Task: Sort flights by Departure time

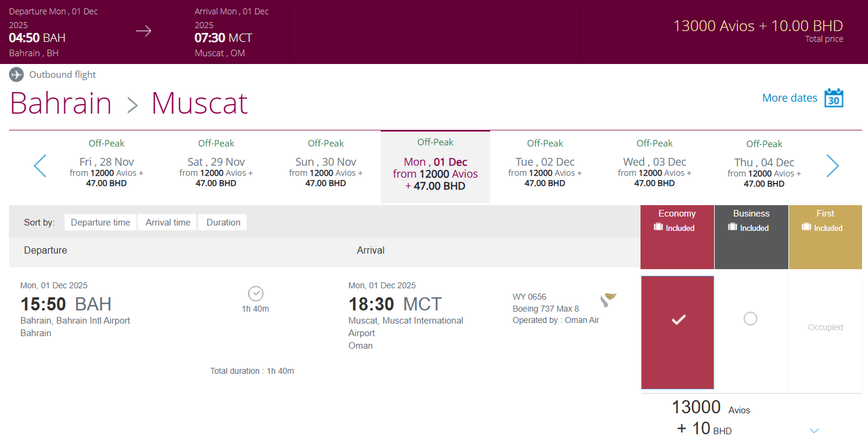Action: click(101, 222)
